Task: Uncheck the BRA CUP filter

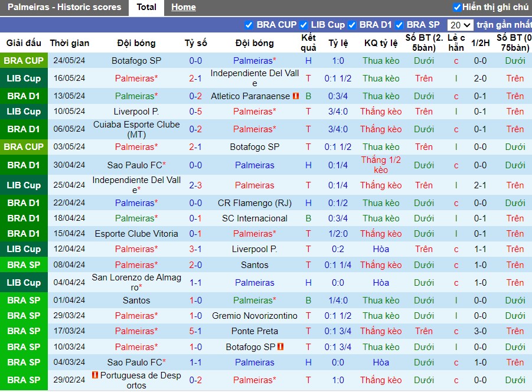Action: (x=249, y=25)
